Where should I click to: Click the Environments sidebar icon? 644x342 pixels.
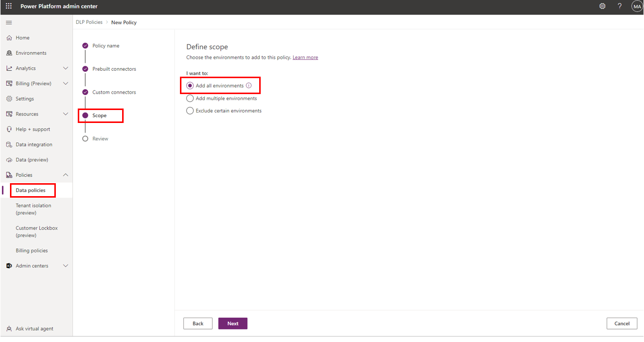[x=9, y=53]
